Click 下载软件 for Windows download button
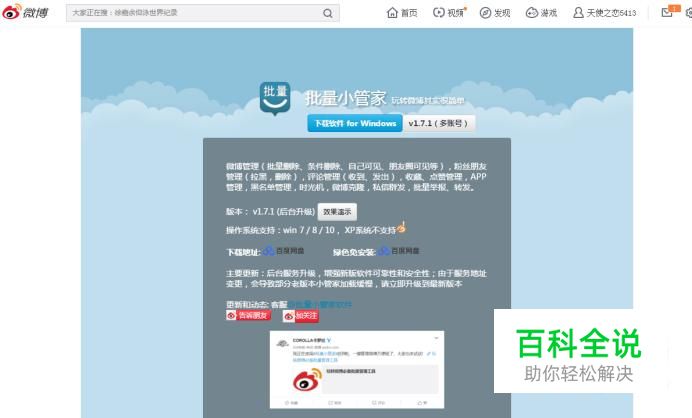 pos(355,123)
